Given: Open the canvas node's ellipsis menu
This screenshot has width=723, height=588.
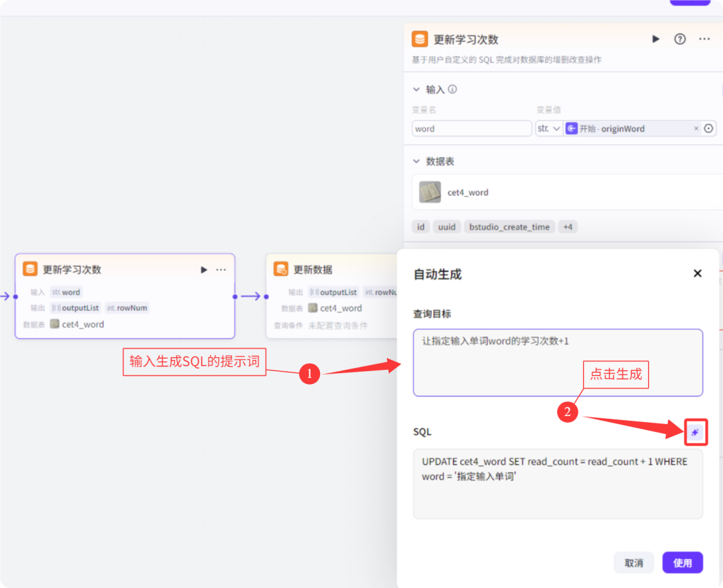Looking at the screenshot, I should [x=221, y=269].
